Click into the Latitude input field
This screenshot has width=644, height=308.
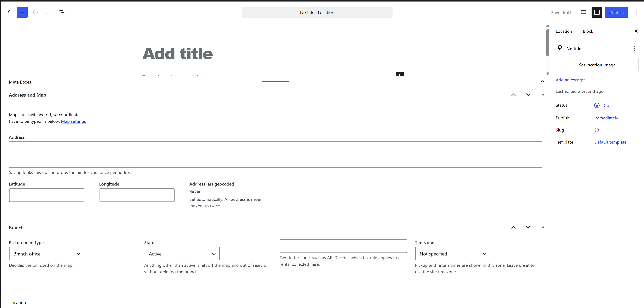(47, 195)
